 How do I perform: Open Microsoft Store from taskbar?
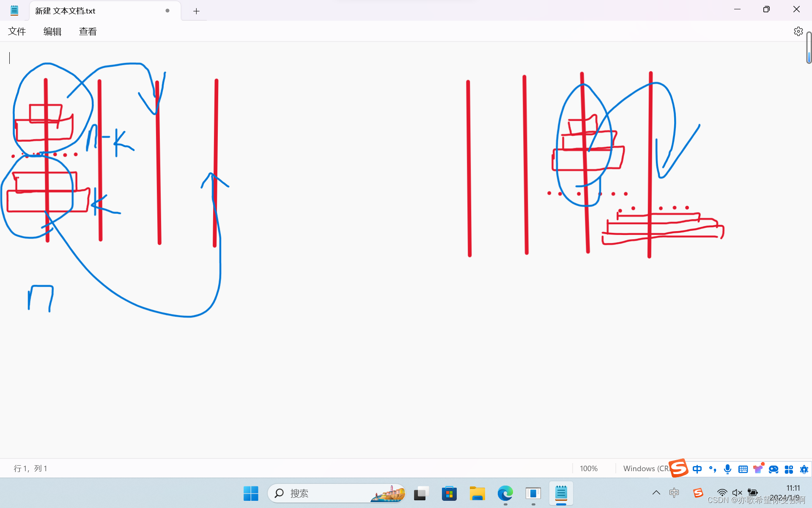tap(449, 494)
